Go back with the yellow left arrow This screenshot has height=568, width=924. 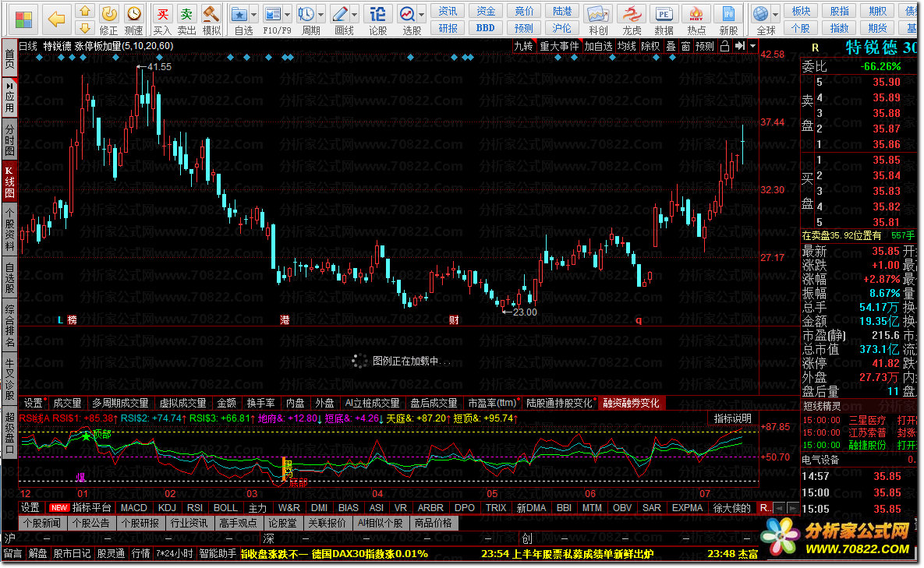click(57, 19)
